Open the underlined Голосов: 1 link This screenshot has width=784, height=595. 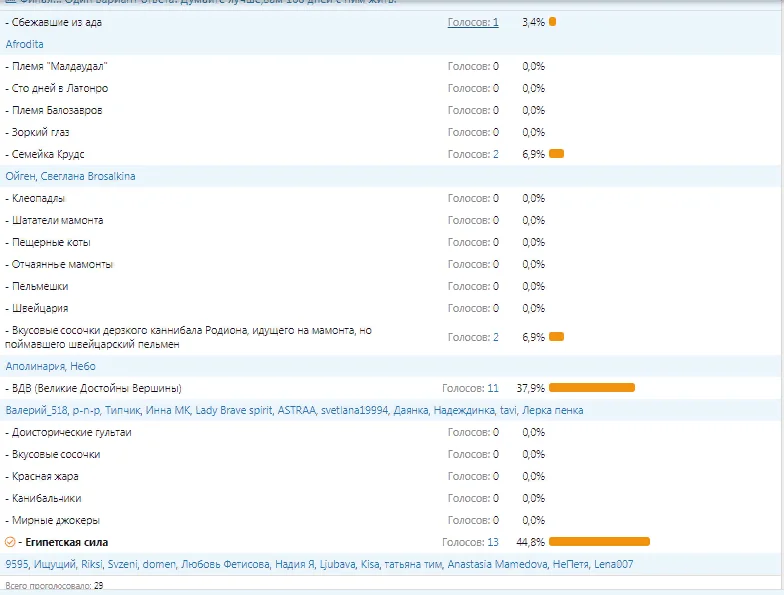click(x=472, y=22)
